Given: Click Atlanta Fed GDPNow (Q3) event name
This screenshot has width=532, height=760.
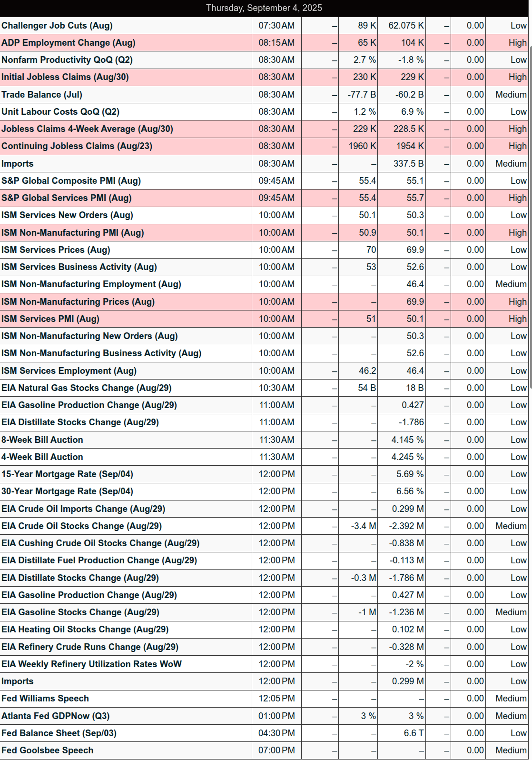Looking at the screenshot, I should point(56,716).
